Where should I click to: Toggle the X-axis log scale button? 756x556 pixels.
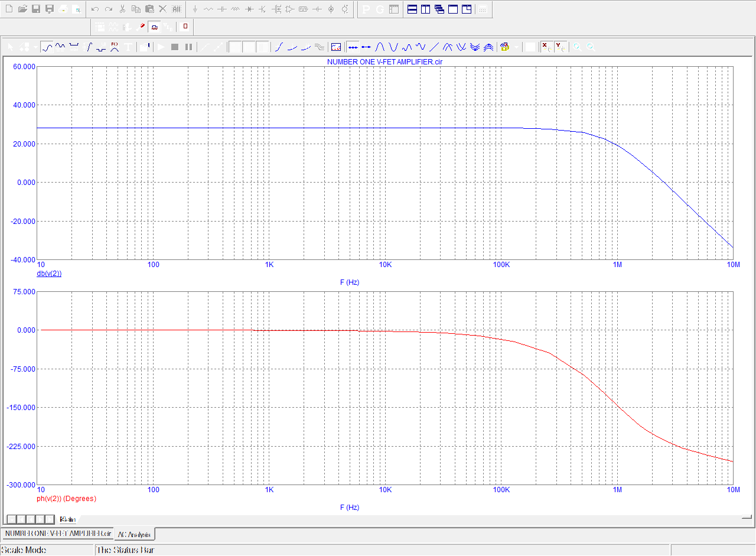546,47
